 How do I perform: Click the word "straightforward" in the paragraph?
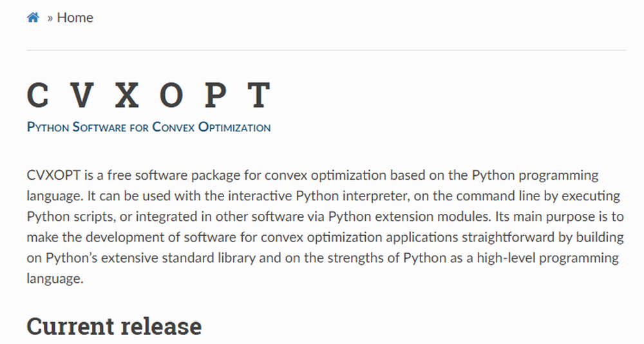[x=507, y=236]
